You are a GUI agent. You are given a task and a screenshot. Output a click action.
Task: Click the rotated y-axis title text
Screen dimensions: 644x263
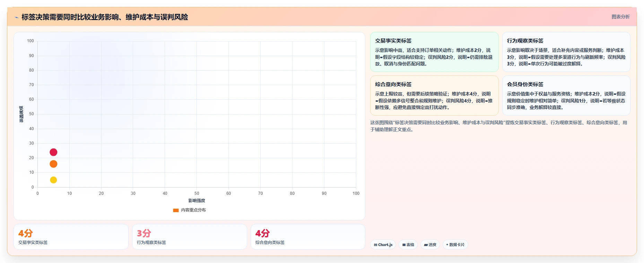[x=21, y=114]
